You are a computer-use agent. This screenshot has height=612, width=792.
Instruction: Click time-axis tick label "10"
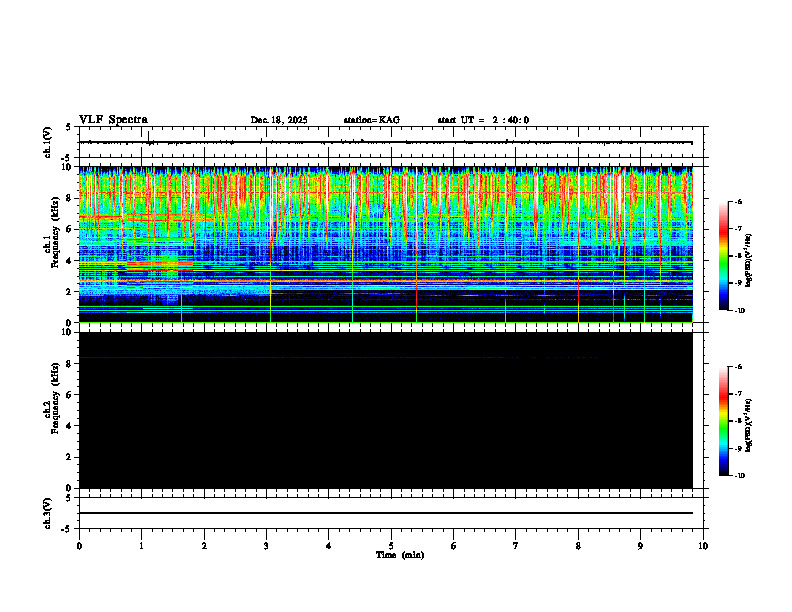point(703,546)
